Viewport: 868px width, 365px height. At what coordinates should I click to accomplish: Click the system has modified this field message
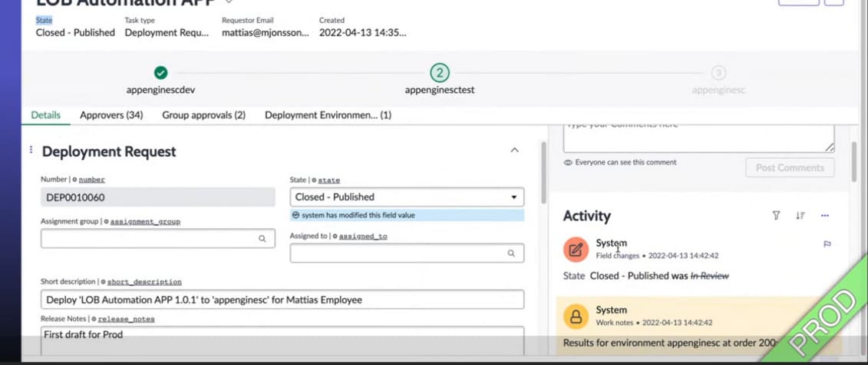pyautogui.click(x=407, y=215)
